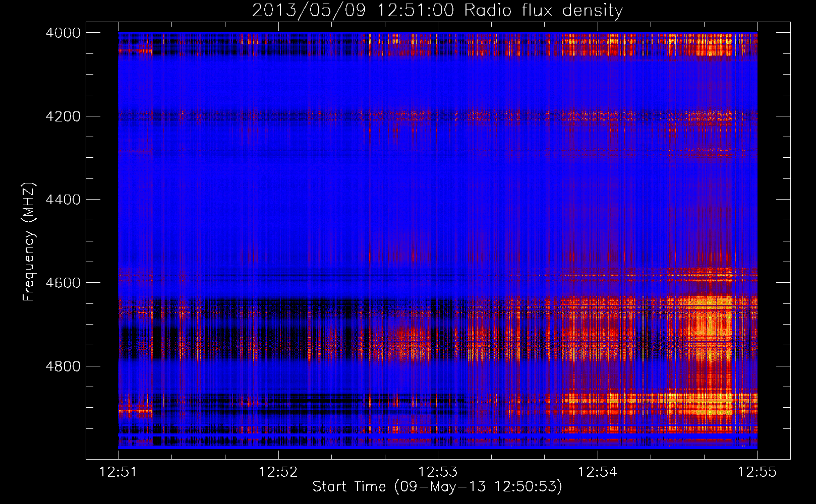Click the plot title "2013/05/09 12:51:00 Radio flux density"

437,10
